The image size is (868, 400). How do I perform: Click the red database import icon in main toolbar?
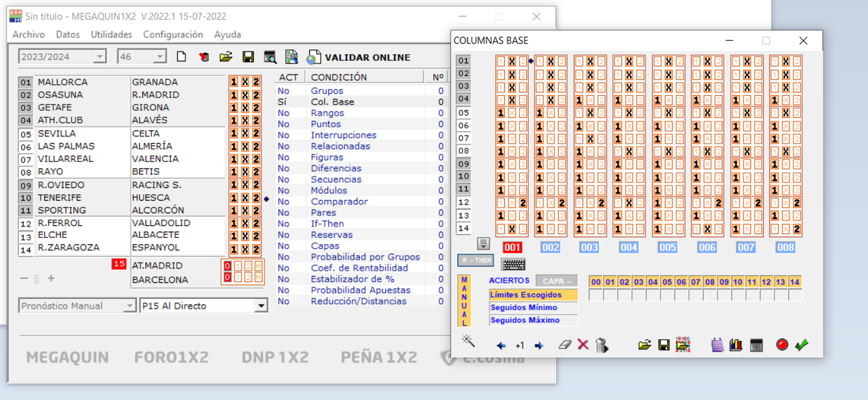[x=203, y=57]
